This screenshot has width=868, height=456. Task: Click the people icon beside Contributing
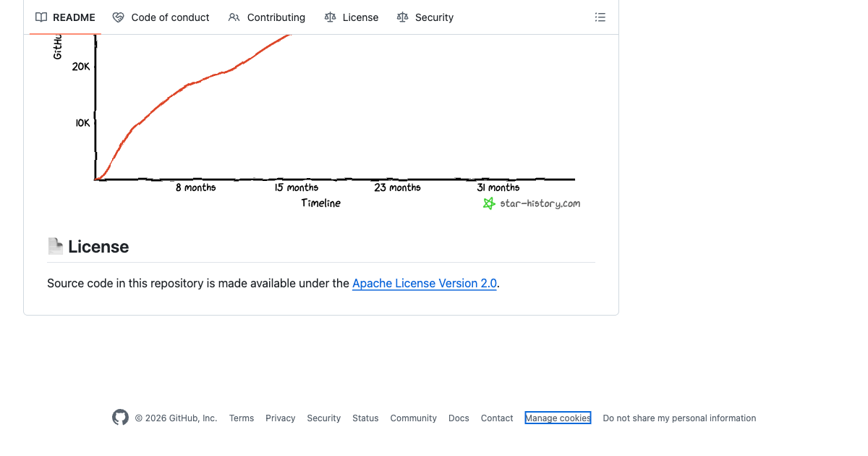click(x=233, y=17)
